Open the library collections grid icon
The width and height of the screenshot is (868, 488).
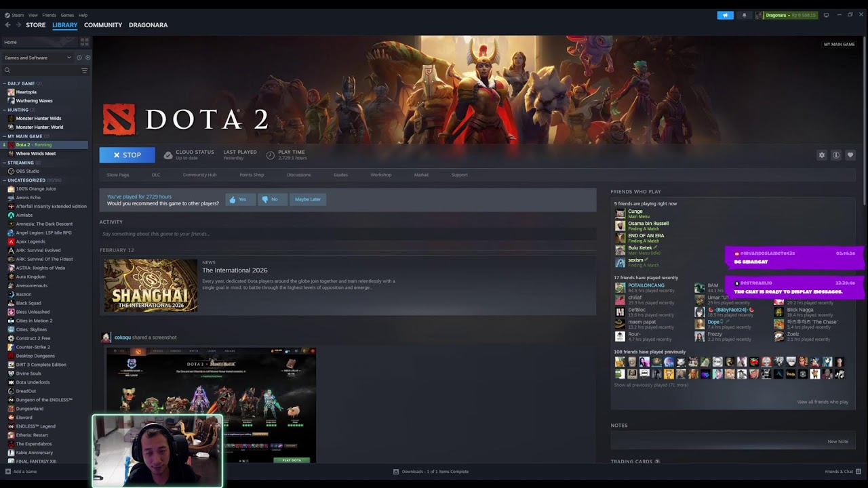[x=85, y=42]
